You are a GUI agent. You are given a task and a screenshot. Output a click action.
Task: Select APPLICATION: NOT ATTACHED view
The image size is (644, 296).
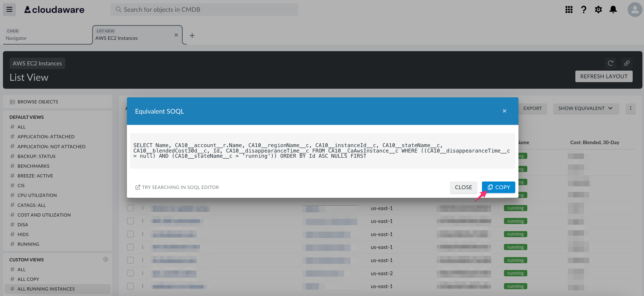pos(51,146)
